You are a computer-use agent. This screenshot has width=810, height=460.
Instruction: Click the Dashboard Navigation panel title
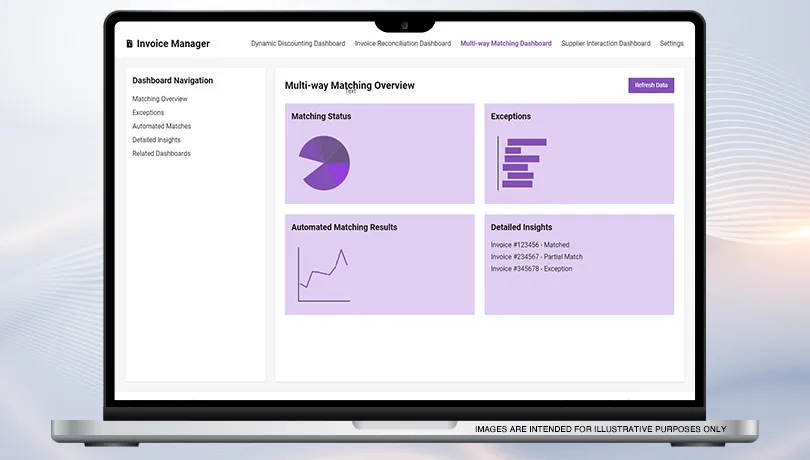[x=173, y=81]
